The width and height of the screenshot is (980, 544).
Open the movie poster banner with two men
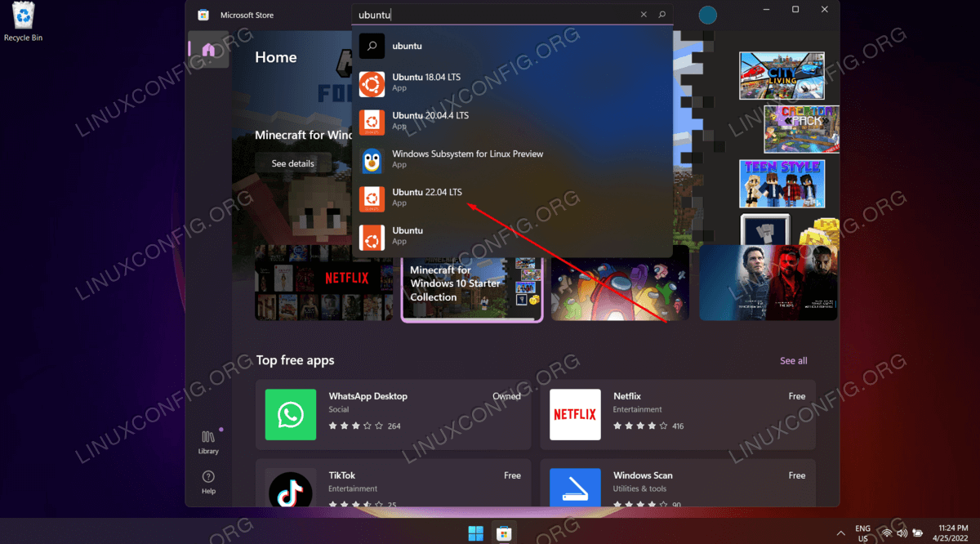click(x=768, y=283)
